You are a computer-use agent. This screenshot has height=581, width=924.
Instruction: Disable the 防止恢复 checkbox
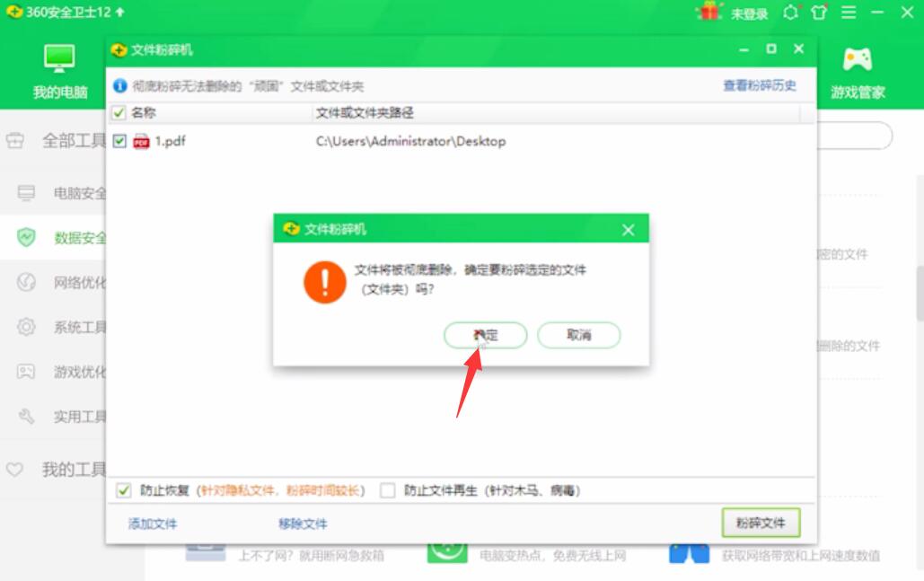(123, 490)
